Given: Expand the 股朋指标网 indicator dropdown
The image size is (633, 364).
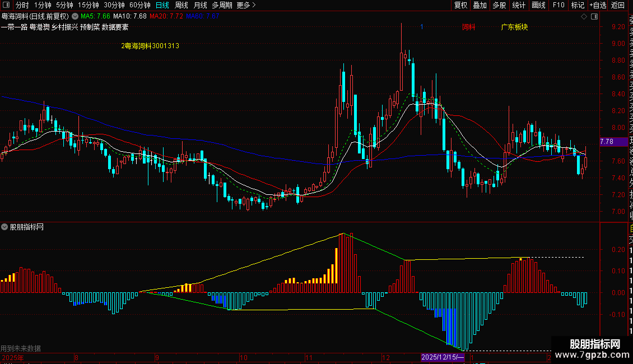Looking at the screenshot, I should 4,227.
